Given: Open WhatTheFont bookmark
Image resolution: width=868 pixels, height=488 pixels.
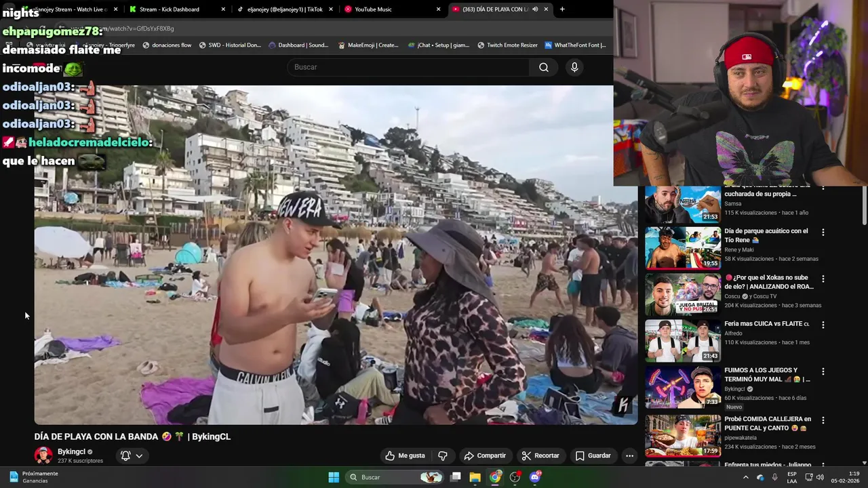Looking at the screenshot, I should pos(575,45).
